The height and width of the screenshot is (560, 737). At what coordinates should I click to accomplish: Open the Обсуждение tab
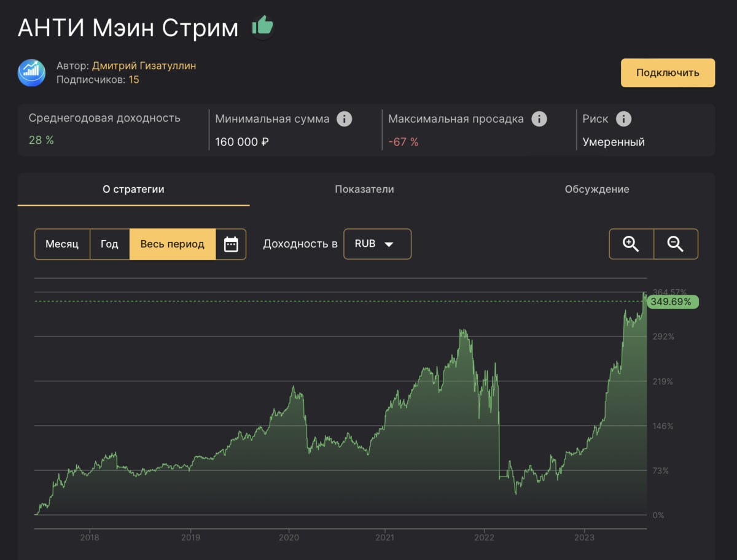click(597, 189)
